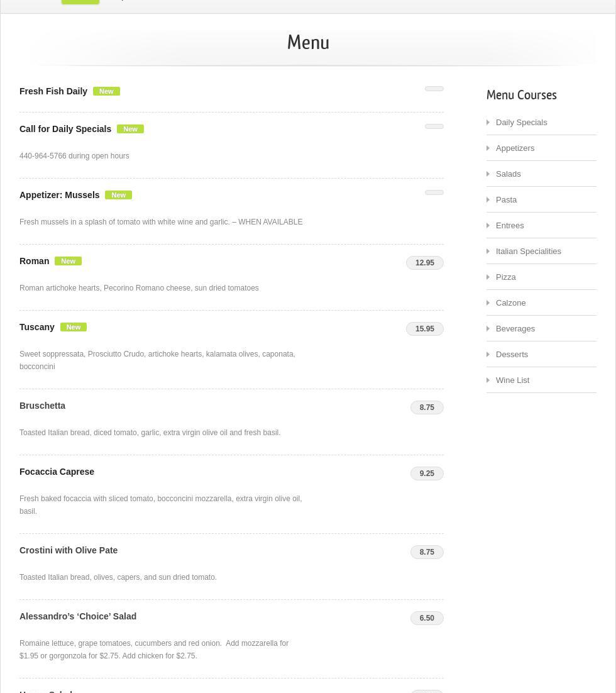View the Beverages course
616x693 pixels.
[x=515, y=329]
